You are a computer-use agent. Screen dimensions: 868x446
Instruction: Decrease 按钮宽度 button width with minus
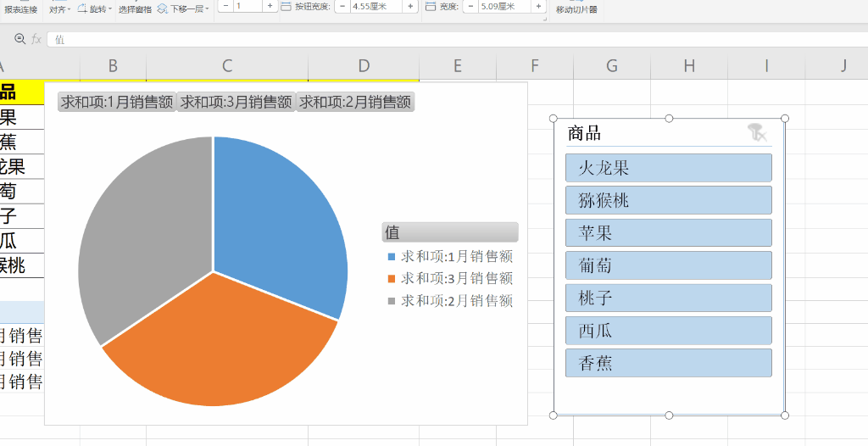click(342, 6)
